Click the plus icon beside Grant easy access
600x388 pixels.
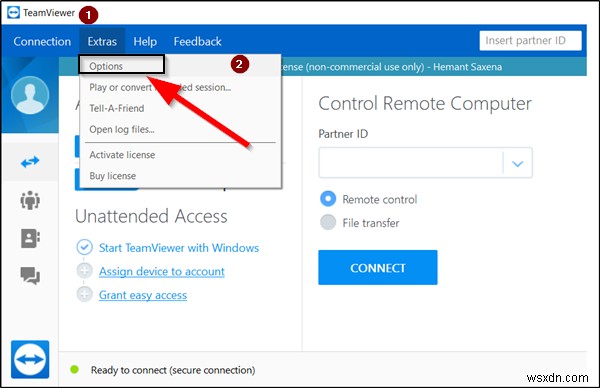tap(84, 295)
